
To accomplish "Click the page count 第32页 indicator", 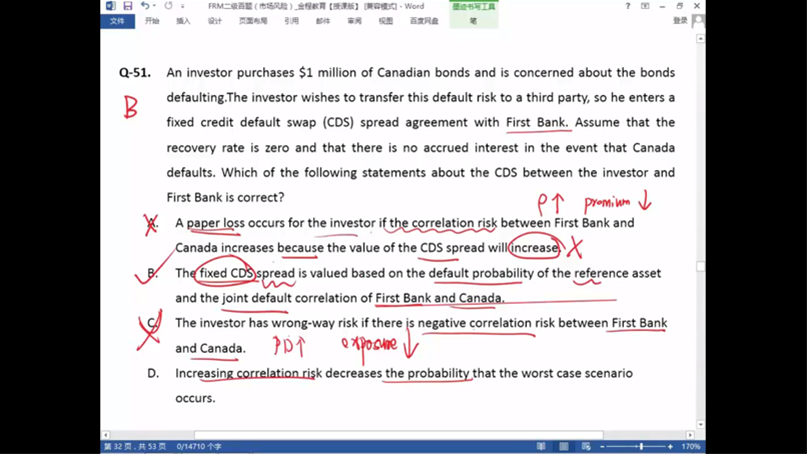I will tap(133, 447).
